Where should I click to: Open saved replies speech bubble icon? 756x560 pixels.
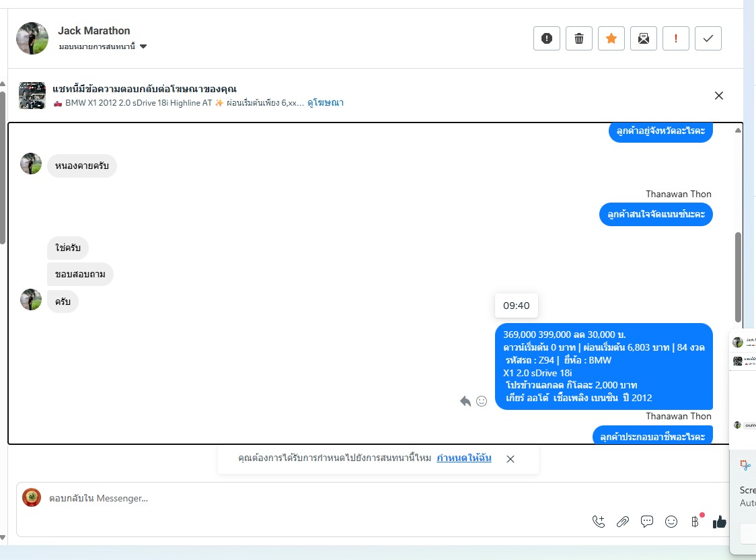click(x=646, y=522)
